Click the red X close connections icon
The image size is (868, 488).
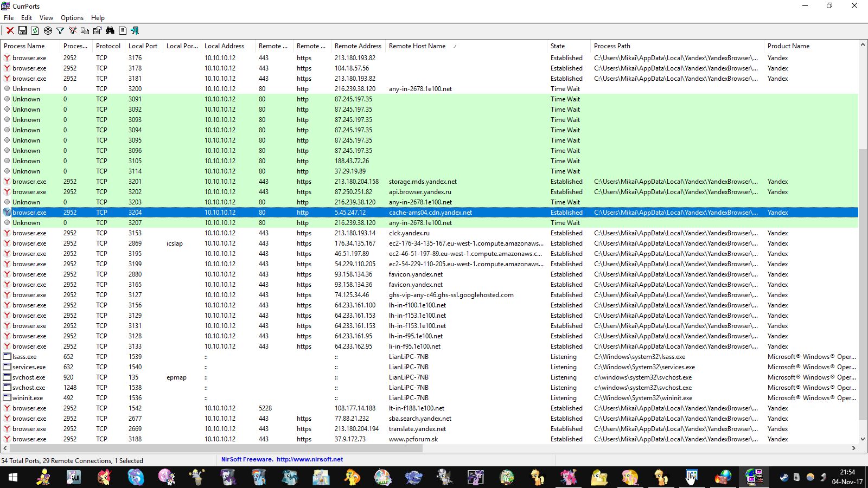point(10,30)
